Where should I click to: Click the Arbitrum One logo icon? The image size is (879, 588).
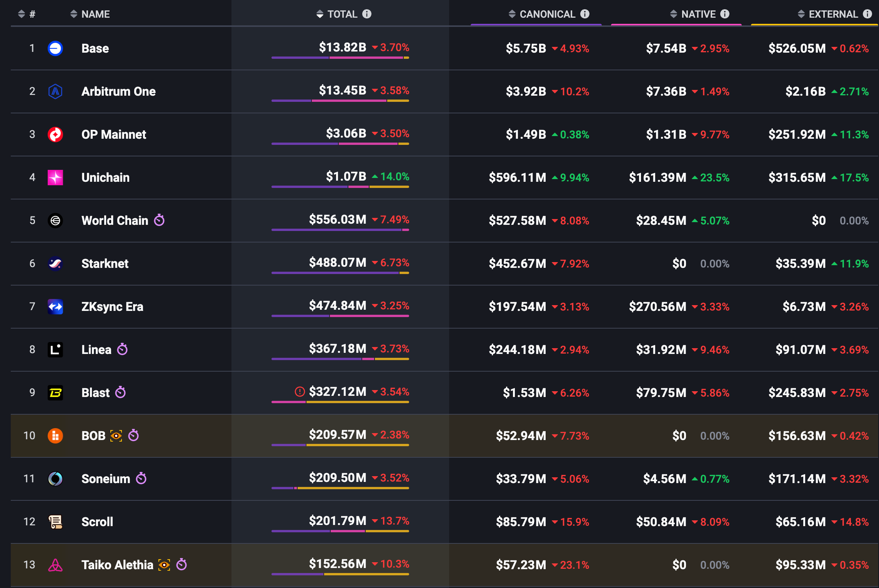click(55, 91)
